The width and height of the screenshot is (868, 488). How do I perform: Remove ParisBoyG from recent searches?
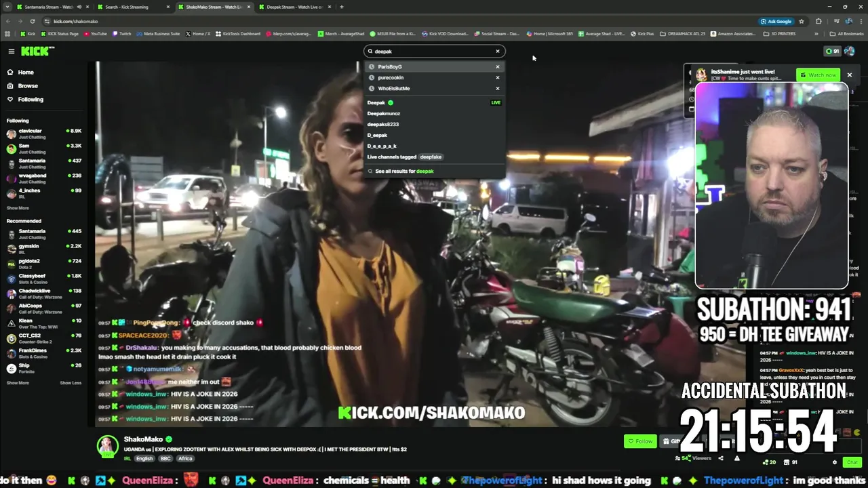[497, 66]
